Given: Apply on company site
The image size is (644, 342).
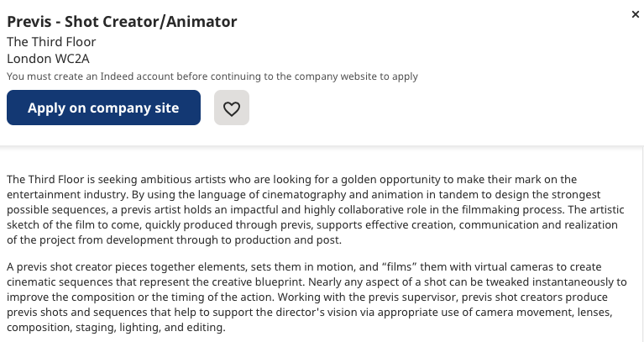Looking at the screenshot, I should point(103,108).
